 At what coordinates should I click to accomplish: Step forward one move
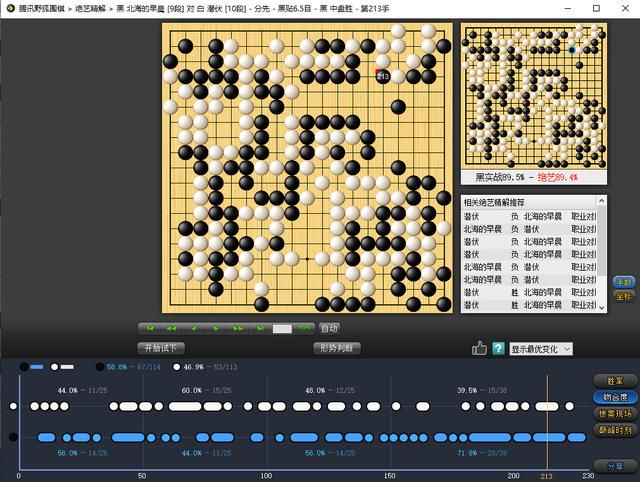[216, 329]
